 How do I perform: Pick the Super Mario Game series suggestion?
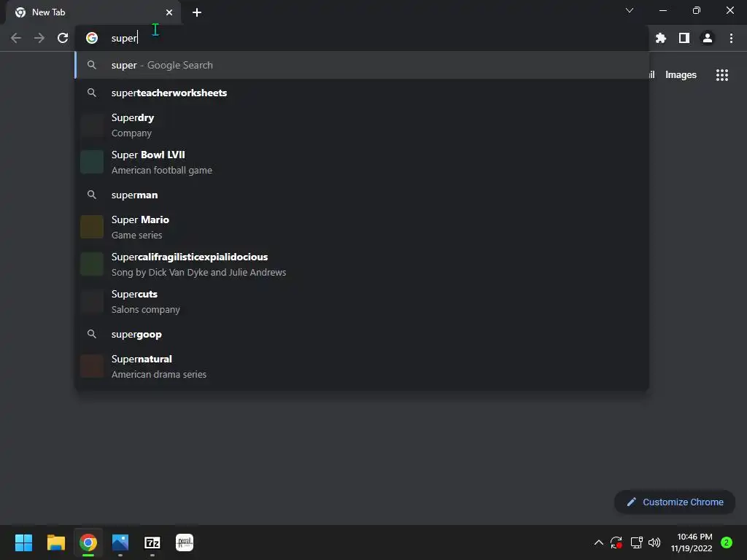tap(362, 227)
